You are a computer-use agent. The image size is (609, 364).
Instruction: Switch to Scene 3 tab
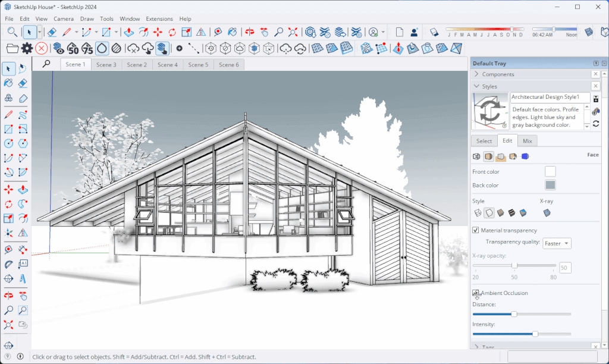point(106,64)
